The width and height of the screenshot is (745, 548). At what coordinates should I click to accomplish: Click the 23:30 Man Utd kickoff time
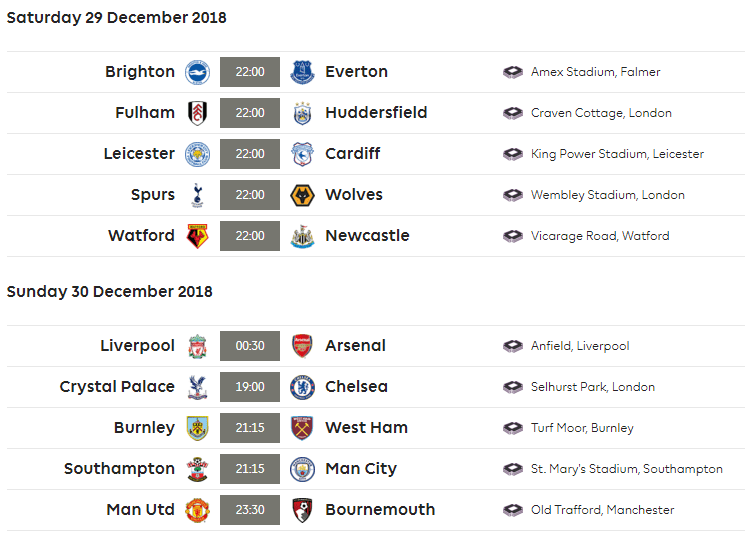[x=250, y=510]
